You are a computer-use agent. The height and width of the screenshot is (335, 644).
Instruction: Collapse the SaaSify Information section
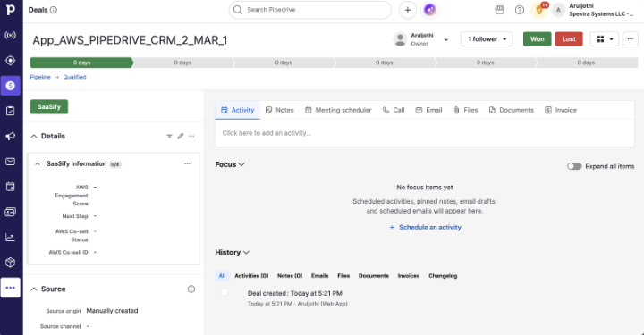38,164
